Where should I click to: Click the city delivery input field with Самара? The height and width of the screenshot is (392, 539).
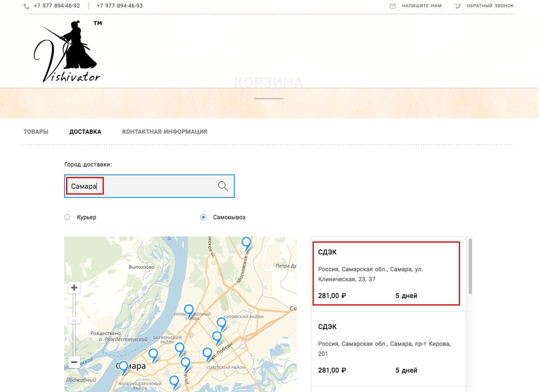(x=140, y=186)
